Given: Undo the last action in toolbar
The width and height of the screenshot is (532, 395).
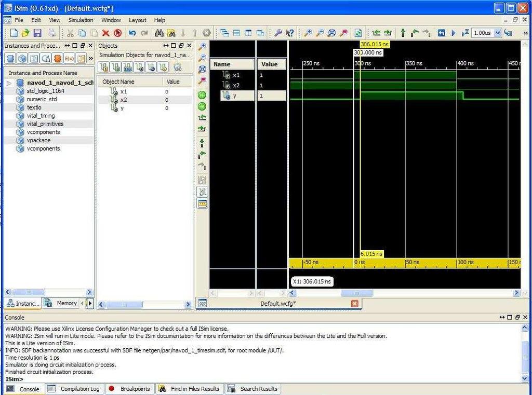Looking at the screenshot, I should coord(132,33).
